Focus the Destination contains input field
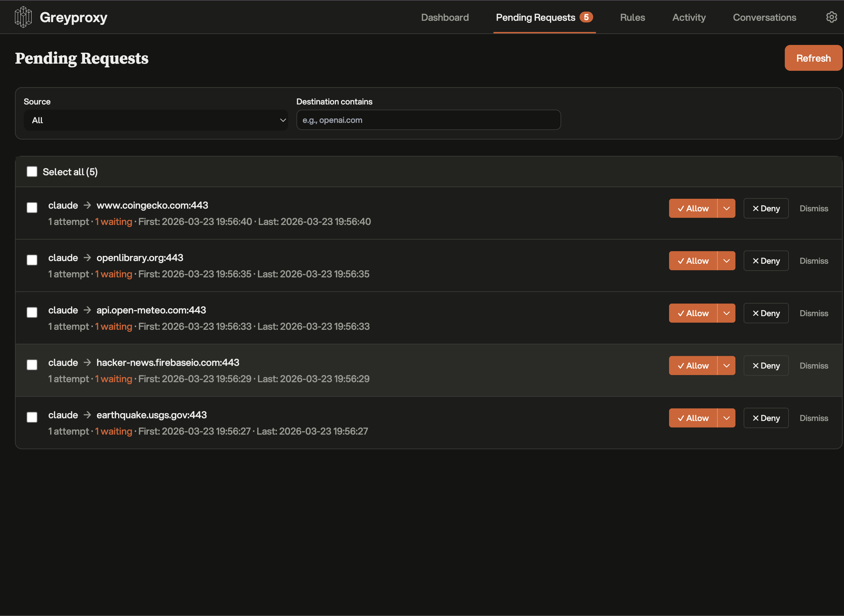The height and width of the screenshot is (616, 844). pos(428,120)
